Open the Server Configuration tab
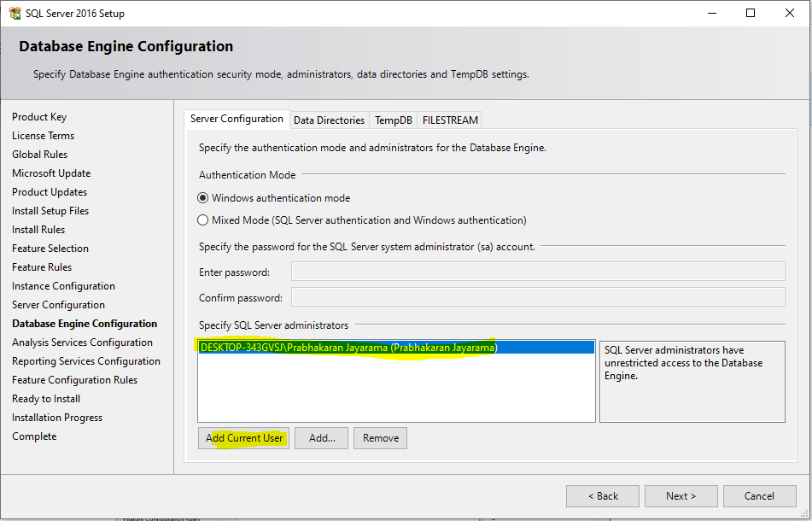The width and height of the screenshot is (812, 521). (237, 119)
